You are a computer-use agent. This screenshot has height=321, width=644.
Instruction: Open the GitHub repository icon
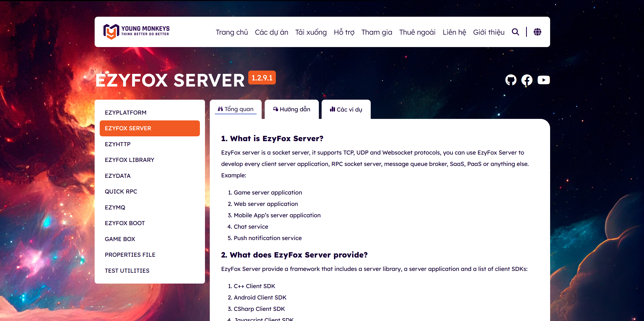511,80
